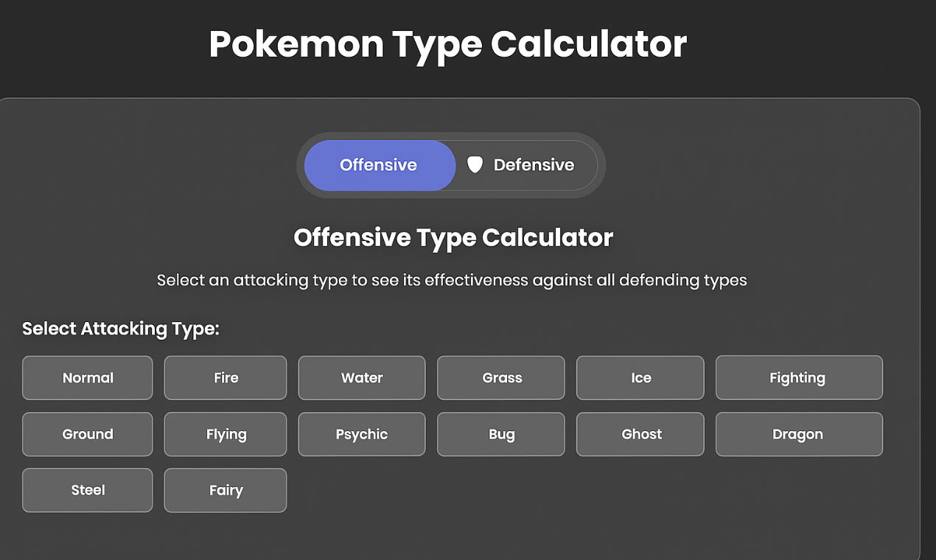Select Flying as the attacking type

pyautogui.click(x=225, y=434)
